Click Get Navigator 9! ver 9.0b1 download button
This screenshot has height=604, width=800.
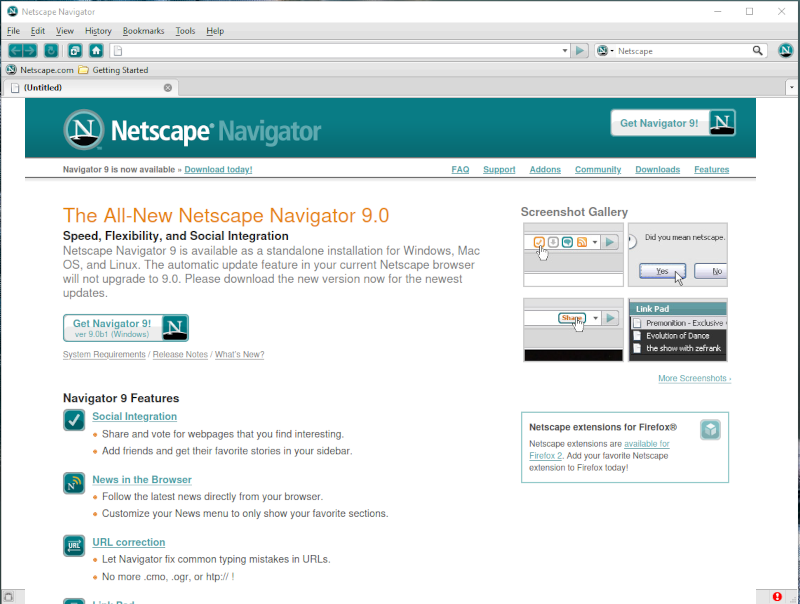[x=126, y=328]
